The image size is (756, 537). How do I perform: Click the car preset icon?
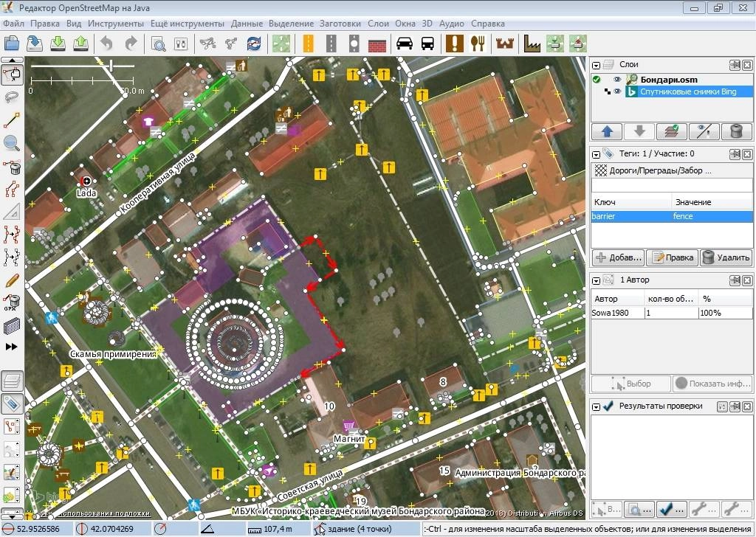405,44
